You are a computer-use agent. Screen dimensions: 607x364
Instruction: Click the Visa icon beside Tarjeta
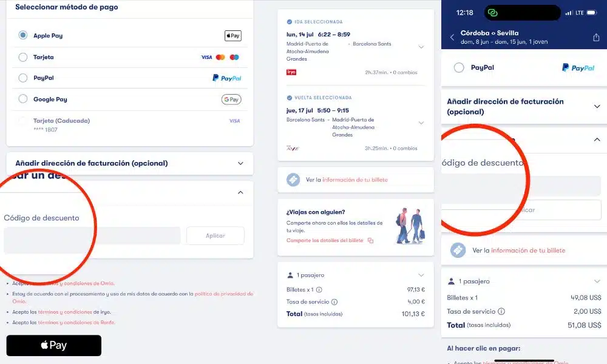206,56
